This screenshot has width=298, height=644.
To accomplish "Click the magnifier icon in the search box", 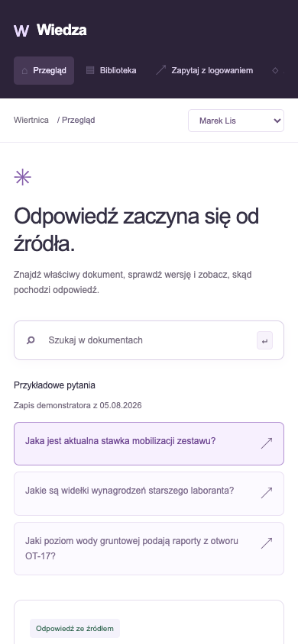I will pos(31,340).
